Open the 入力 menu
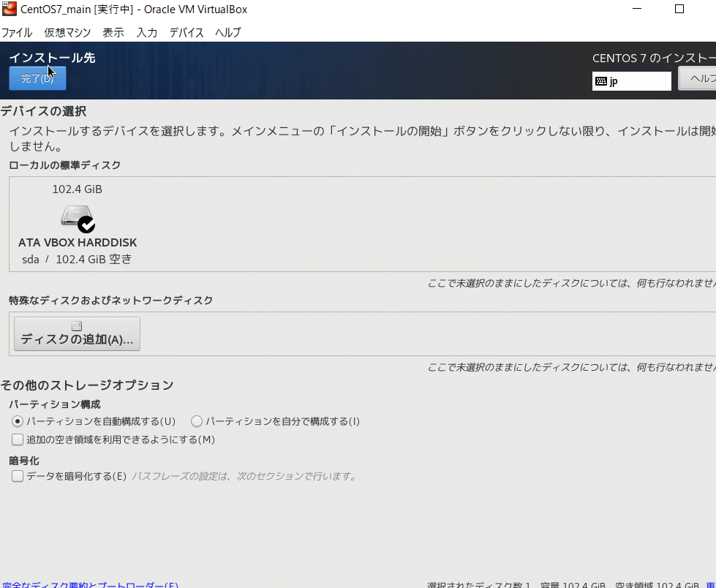This screenshot has height=588, width=716. click(x=146, y=32)
